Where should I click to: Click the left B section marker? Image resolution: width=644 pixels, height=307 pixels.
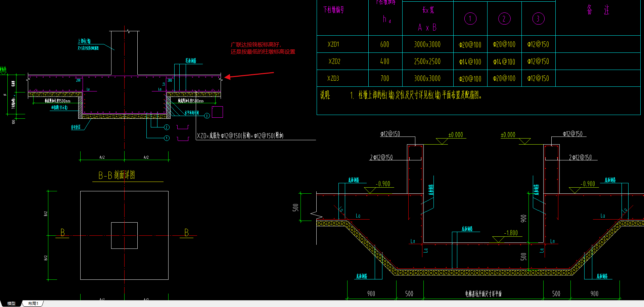pyautogui.click(x=62, y=232)
